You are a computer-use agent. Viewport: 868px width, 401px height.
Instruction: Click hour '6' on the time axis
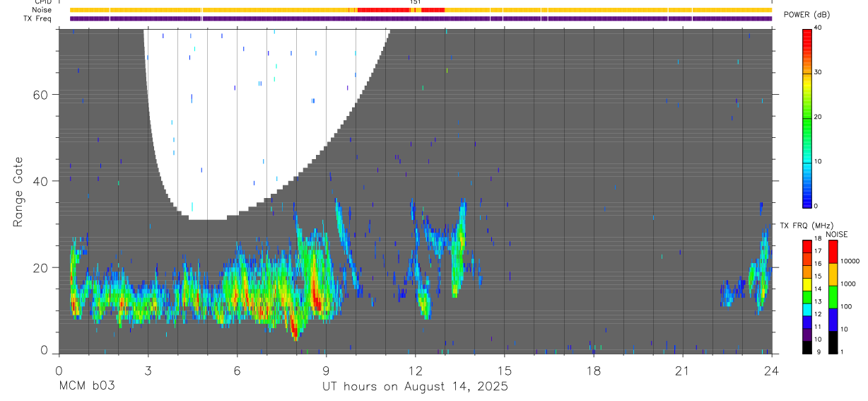237,370
